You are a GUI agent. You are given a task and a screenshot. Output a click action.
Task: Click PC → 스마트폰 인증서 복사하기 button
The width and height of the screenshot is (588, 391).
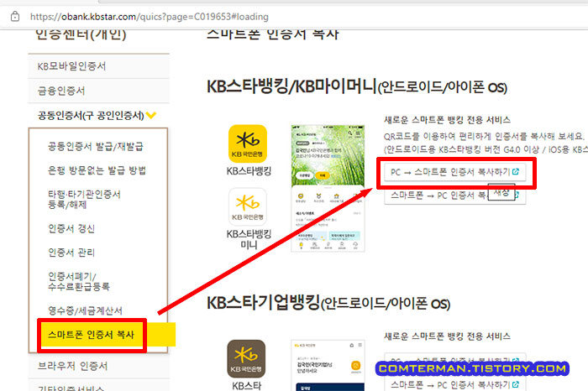point(455,172)
